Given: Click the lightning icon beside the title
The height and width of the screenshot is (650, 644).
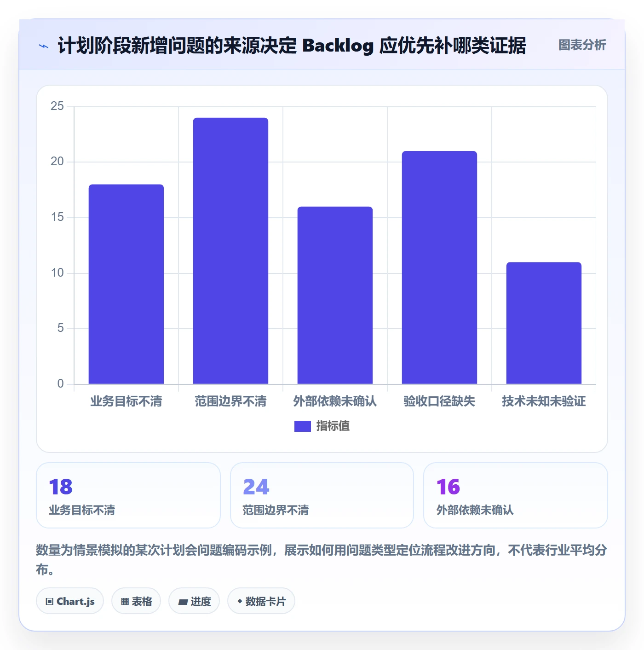Looking at the screenshot, I should coord(44,46).
